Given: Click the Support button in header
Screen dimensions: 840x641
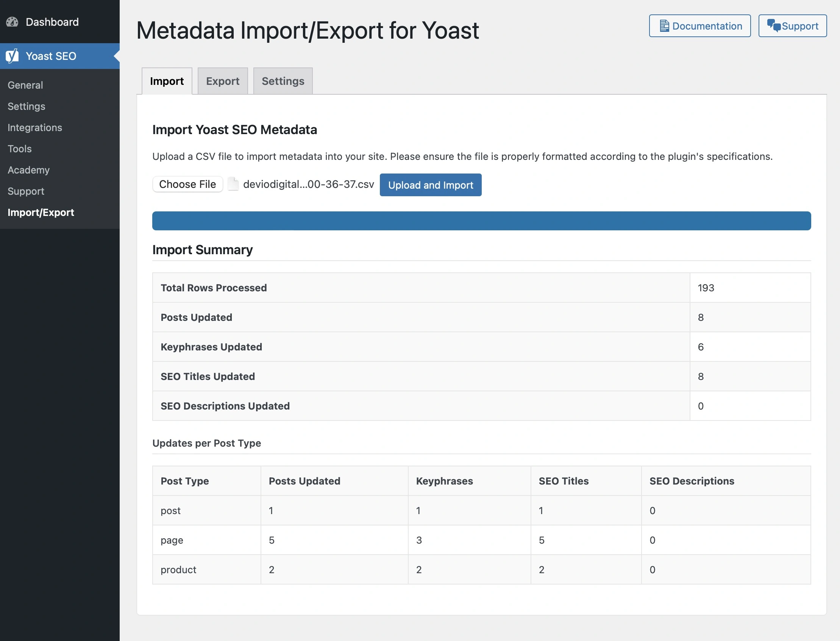Looking at the screenshot, I should pos(792,26).
